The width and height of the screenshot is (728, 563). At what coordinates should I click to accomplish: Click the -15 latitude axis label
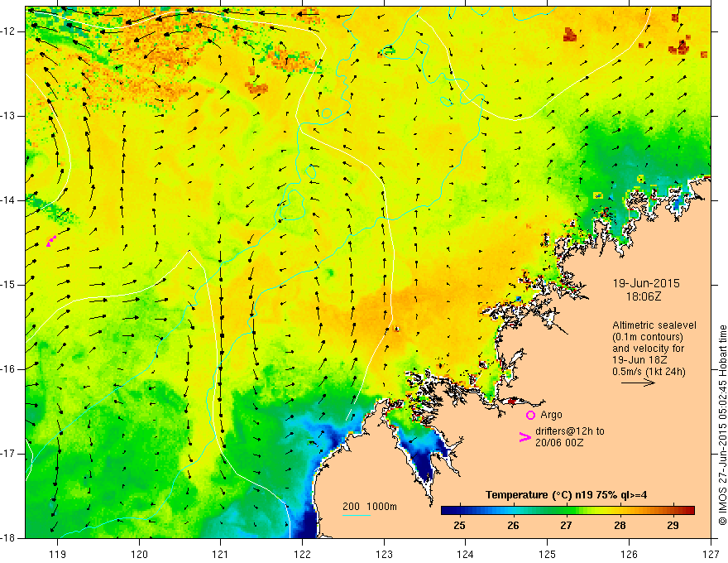[x=9, y=285]
